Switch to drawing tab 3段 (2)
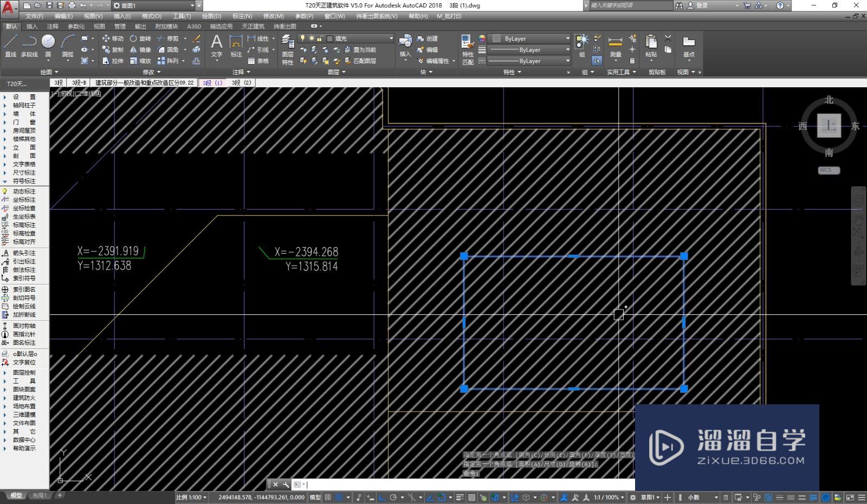867x504 pixels. 242,83
